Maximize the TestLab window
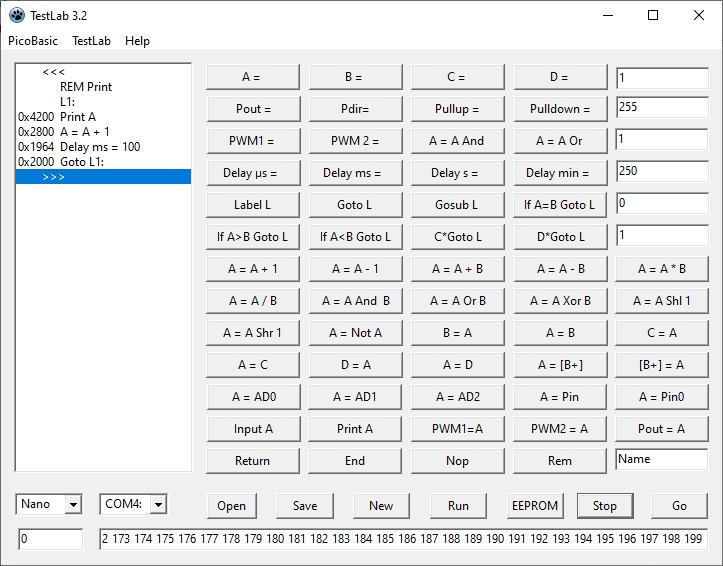This screenshot has height=566, width=723. [x=653, y=15]
